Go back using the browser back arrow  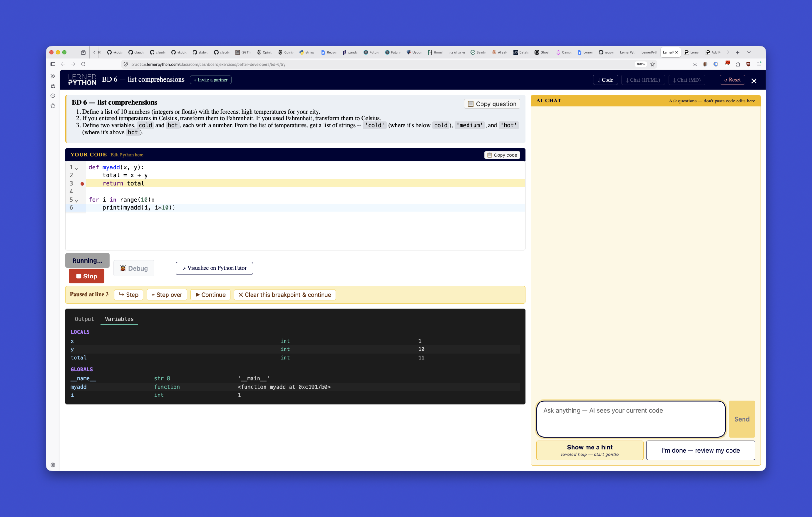pos(63,64)
